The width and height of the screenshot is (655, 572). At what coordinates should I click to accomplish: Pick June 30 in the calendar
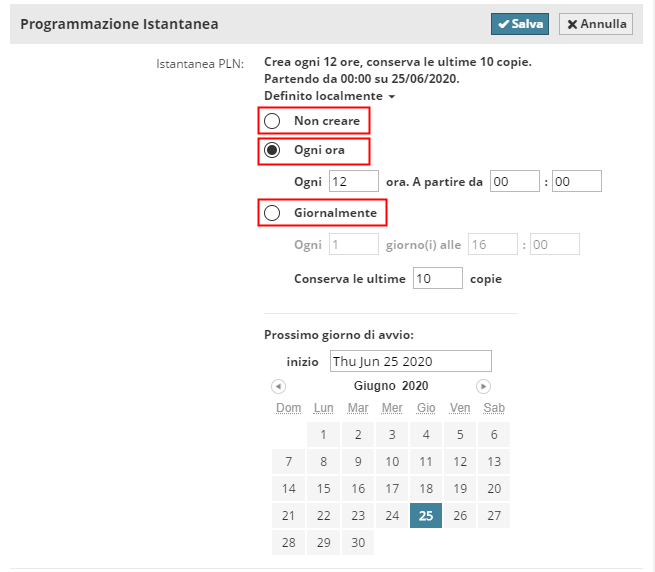point(357,543)
